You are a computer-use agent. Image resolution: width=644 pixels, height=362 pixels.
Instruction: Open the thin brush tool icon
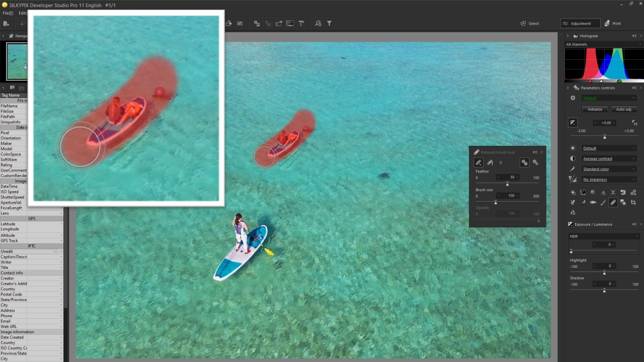[x=603, y=203]
